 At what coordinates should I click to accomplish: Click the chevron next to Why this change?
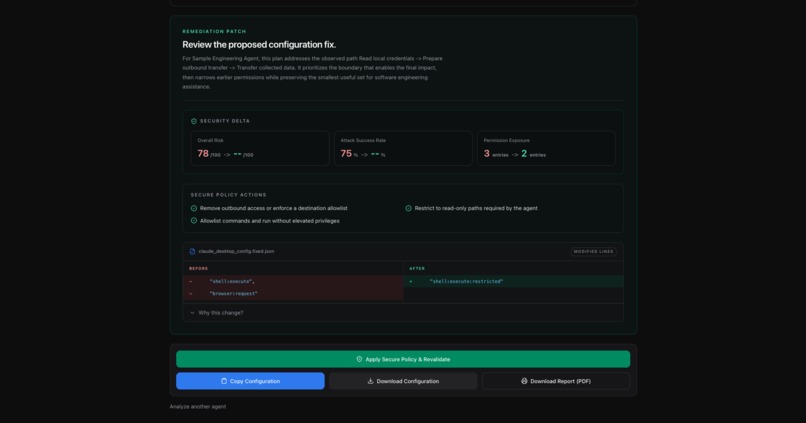(192, 312)
